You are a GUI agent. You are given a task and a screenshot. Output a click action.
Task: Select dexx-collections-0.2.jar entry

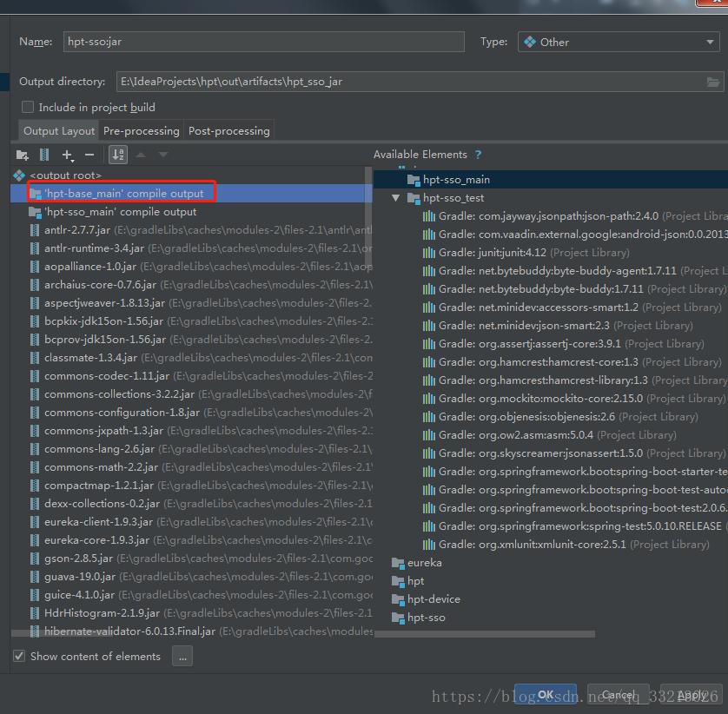click(191, 504)
